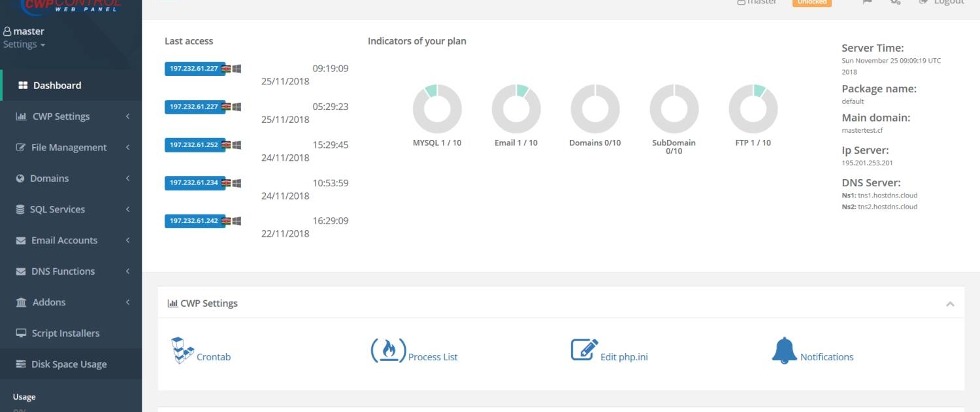Click the Email Accounts envelope icon
This screenshot has height=412, width=980.
(x=21, y=241)
